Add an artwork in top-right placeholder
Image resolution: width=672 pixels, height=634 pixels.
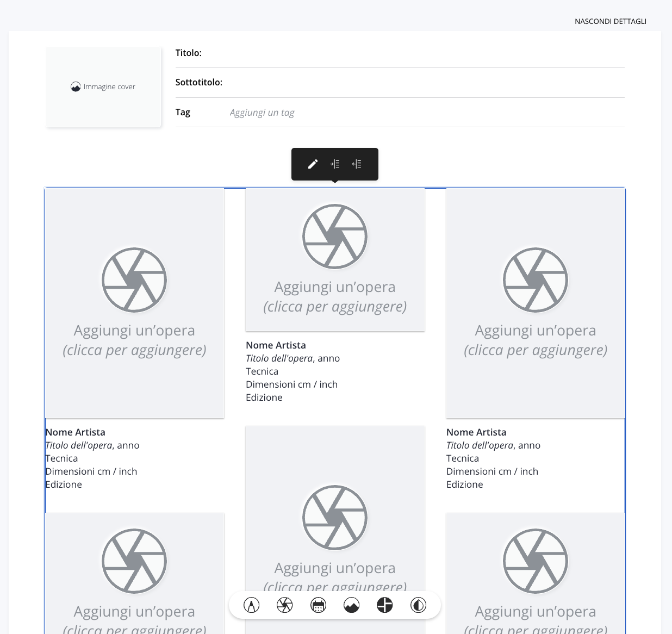(536, 303)
